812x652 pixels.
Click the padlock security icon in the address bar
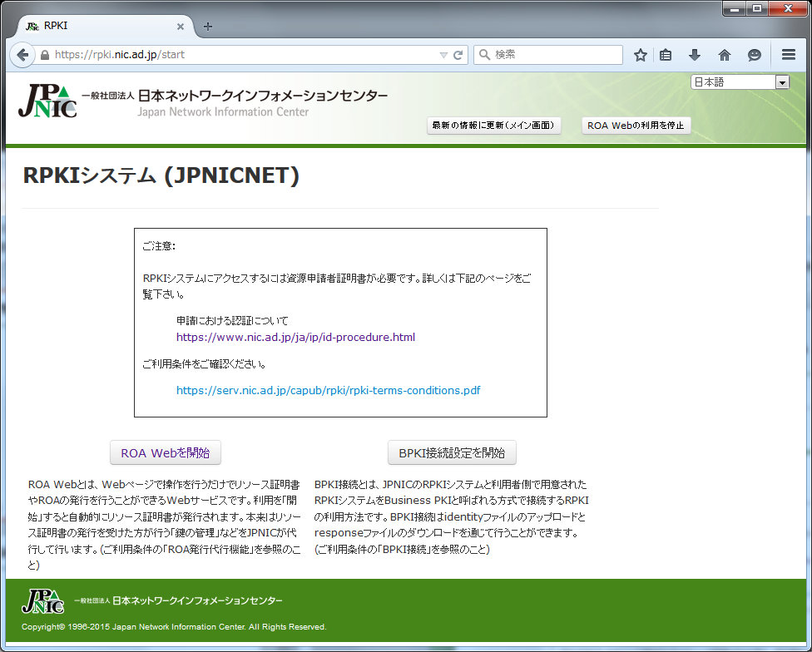45,55
